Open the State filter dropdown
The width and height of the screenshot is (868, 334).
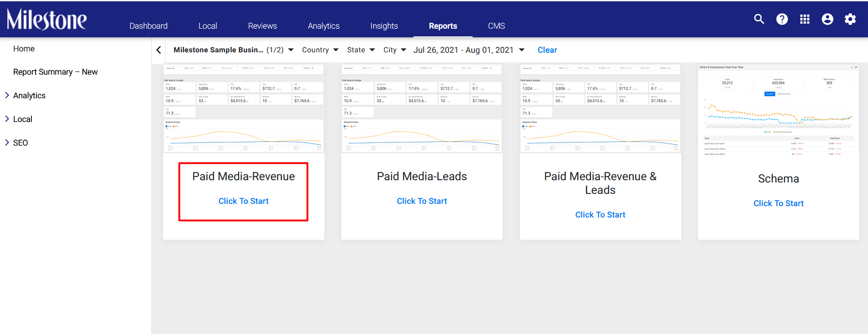coord(361,50)
